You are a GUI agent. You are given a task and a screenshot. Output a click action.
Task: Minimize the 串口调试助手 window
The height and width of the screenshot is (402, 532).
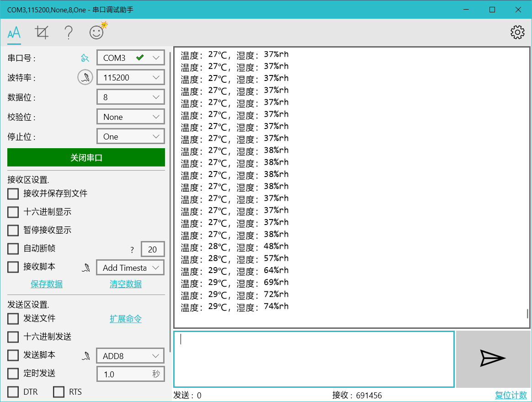466,10
